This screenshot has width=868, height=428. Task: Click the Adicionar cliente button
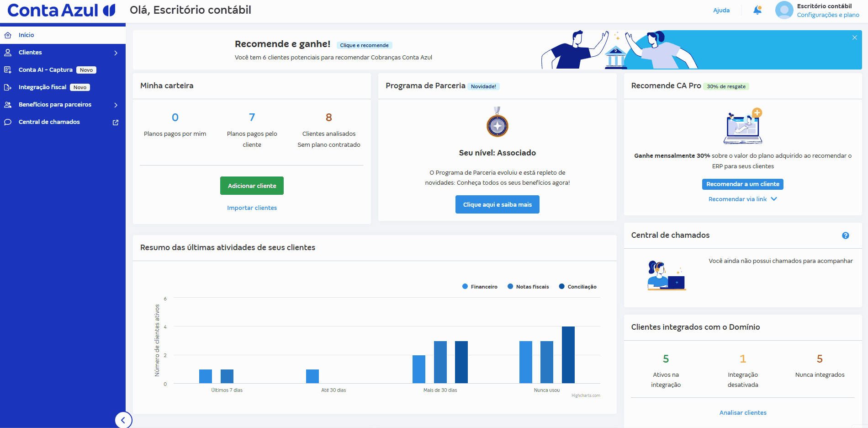[x=252, y=186]
